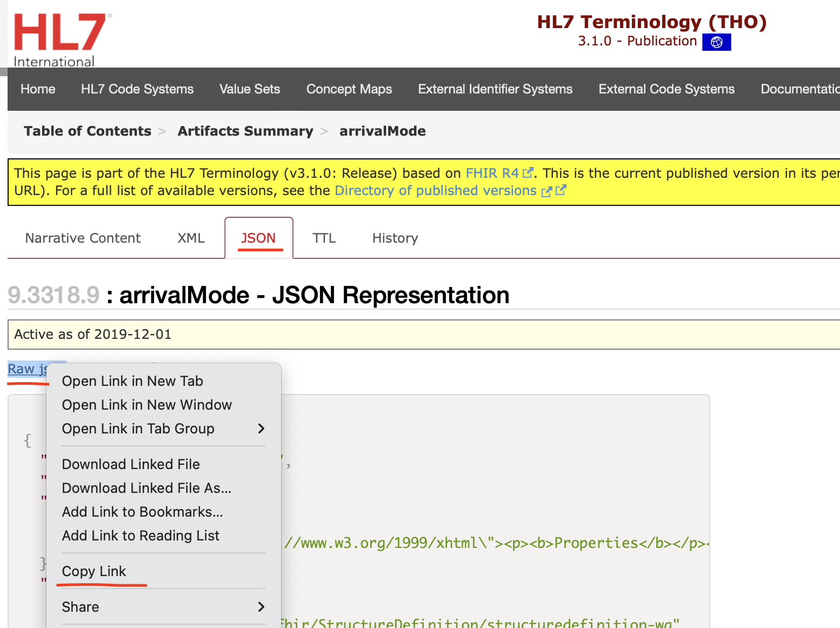Open External Identifier Systems in the navbar
This screenshot has width=840, height=628.
pyautogui.click(x=495, y=89)
